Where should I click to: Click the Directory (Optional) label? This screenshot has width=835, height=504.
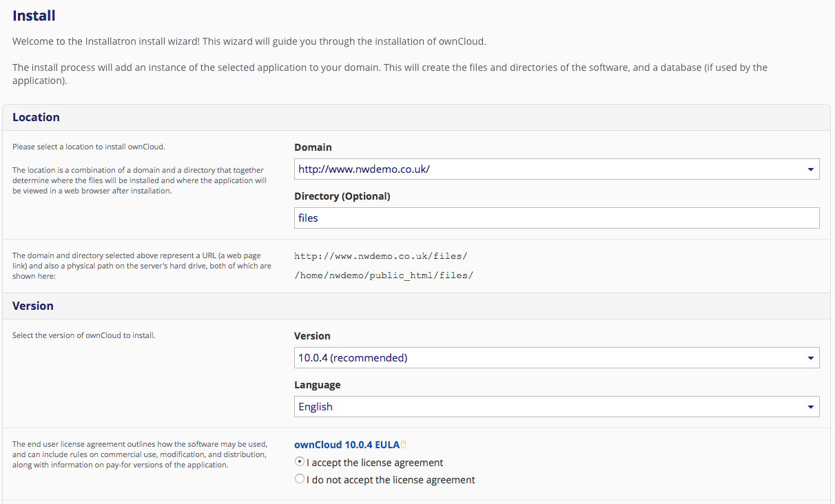click(x=342, y=196)
